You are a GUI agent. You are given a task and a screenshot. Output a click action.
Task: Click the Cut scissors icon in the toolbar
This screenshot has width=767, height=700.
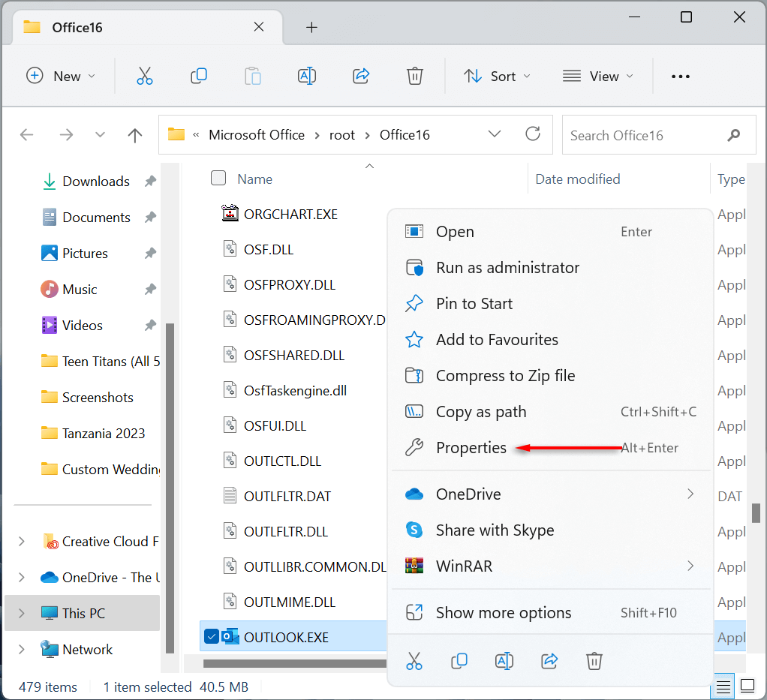pos(145,76)
